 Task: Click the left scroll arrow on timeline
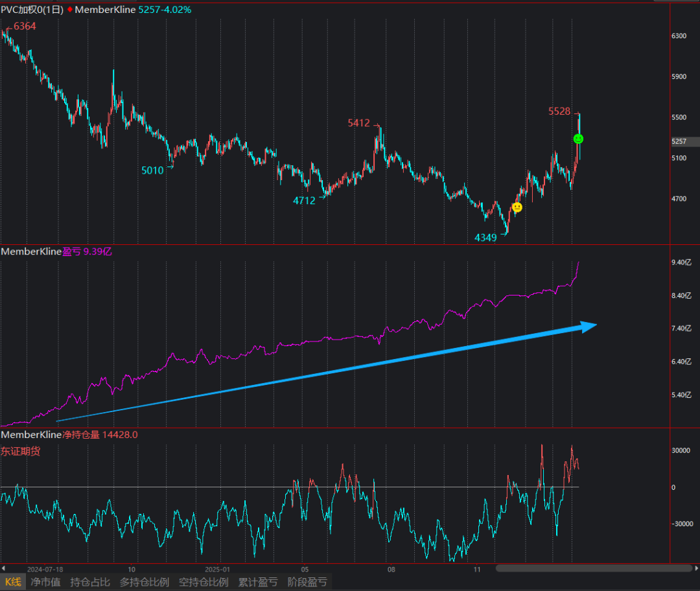(4, 569)
